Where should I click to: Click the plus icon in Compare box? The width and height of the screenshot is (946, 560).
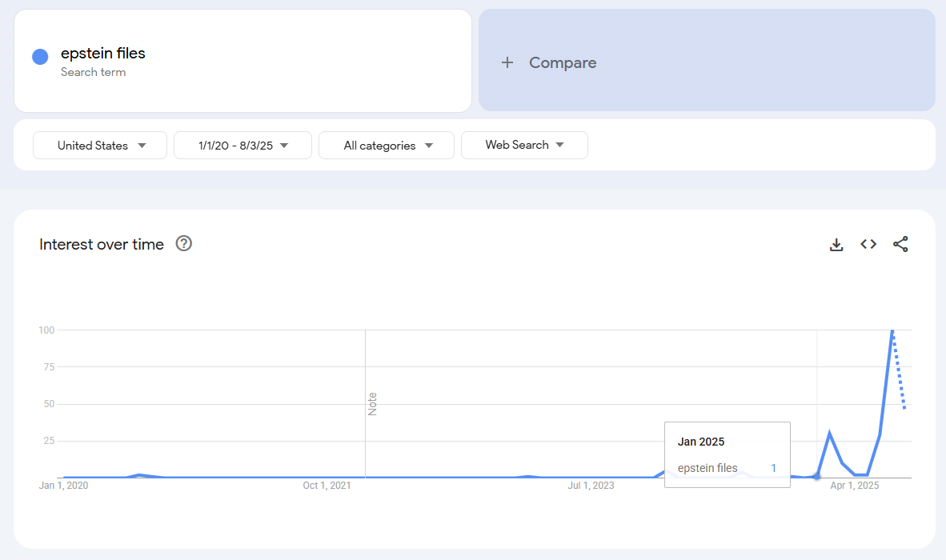tap(507, 62)
